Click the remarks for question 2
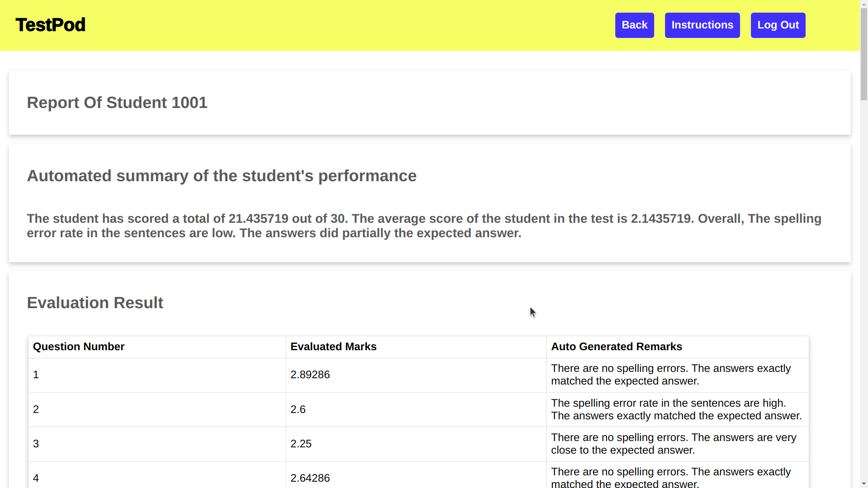Screen dimensions: 868x488 676,409
